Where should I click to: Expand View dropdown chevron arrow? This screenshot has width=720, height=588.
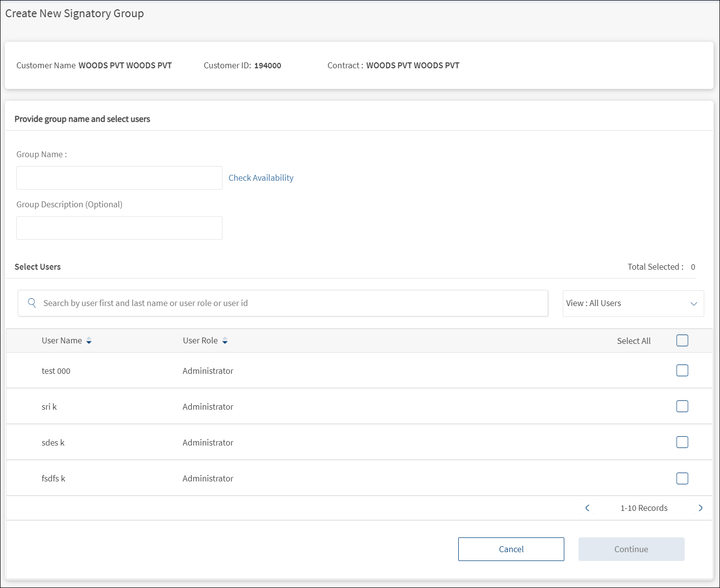694,304
